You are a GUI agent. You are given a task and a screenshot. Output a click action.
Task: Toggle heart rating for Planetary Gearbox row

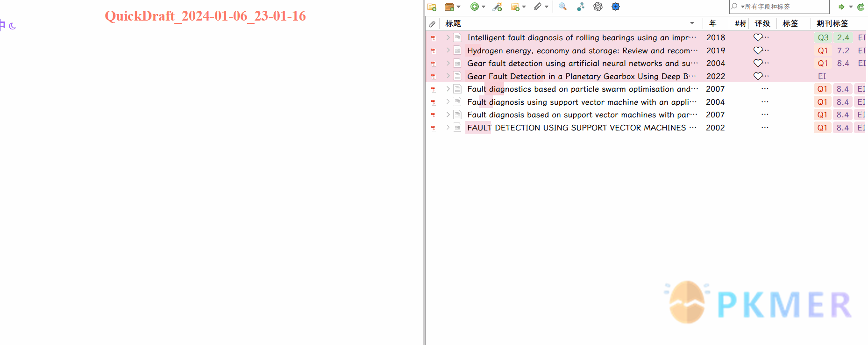point(758,76)
